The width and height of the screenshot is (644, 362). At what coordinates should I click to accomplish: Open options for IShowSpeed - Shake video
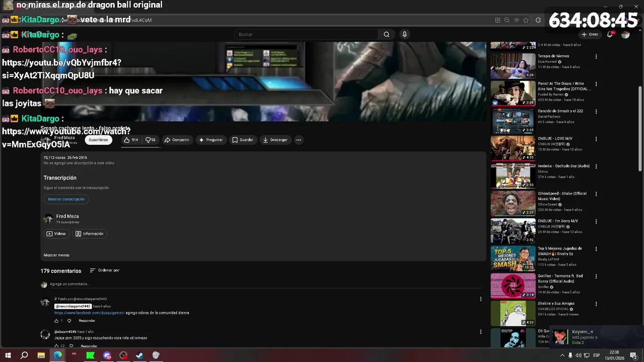(x=596, y=194)
